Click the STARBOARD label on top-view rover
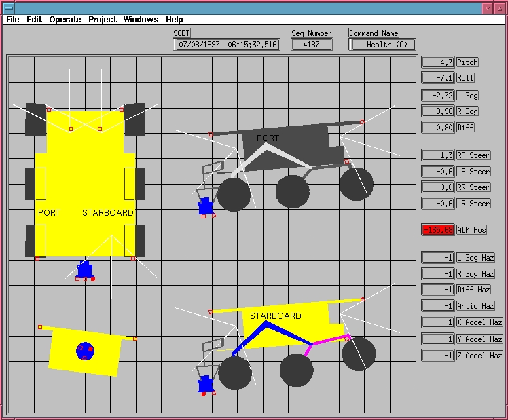Image resolution: width=508 pixels, height=420 pixels. pyautogui.click(x=108, y=212)
